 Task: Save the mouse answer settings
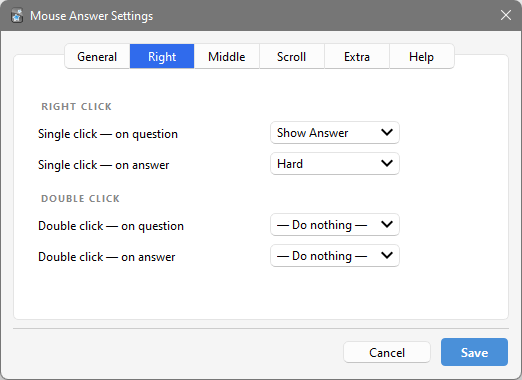474,352
